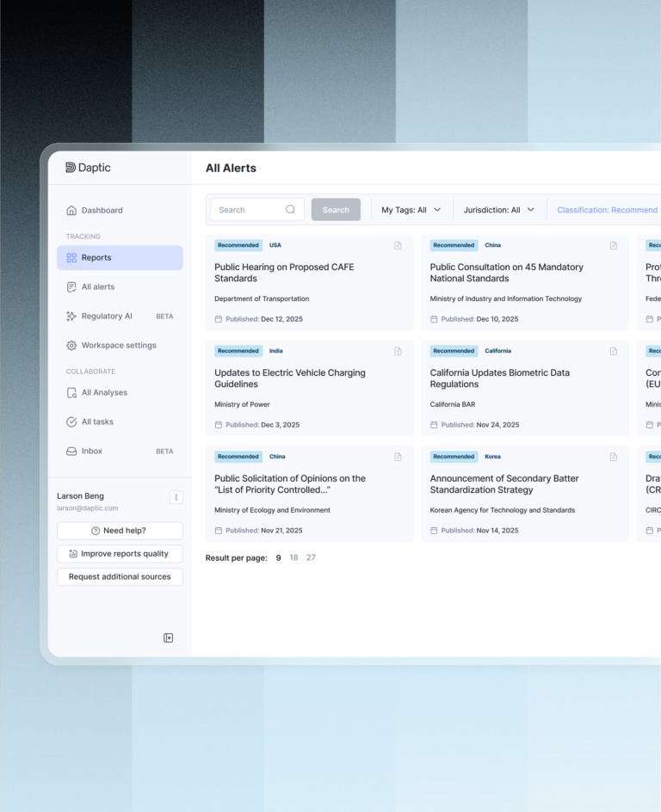Click the magnifier icon in the search field
The image size is (661, 812).
pos(290,210)
